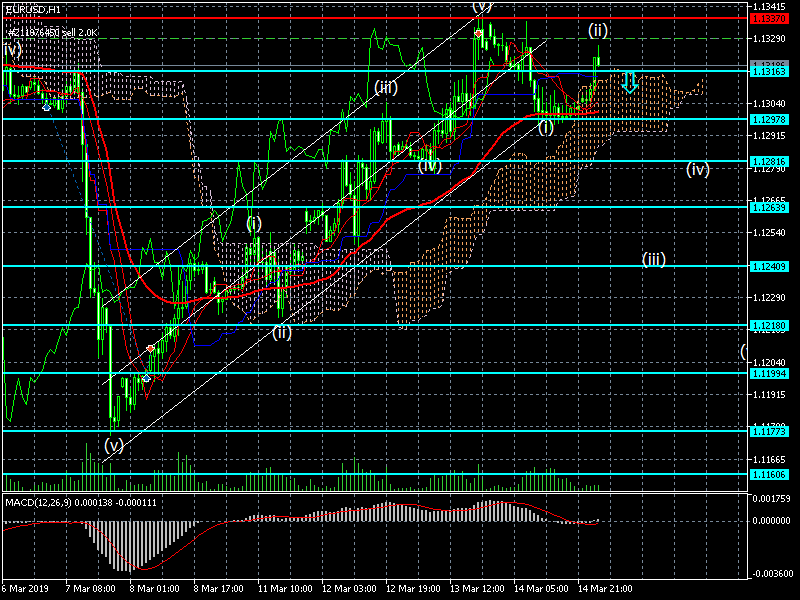
Task: Select the projected (iii) label near 1.12409
Action: pos(654,259)
